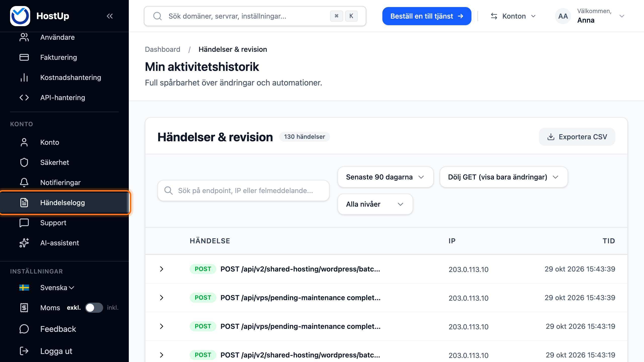Image resolution: width=644 pixels, height=362 pixels.
Task: Collapse the sidebar with double-chevron icon
Action: tap(110, 16)
